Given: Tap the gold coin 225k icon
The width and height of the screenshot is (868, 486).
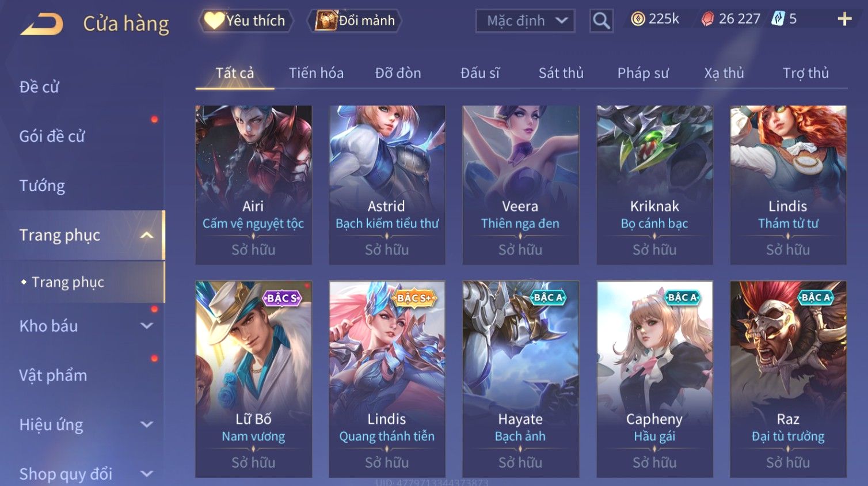Looking at the screenshot, I should coord(638,19).
